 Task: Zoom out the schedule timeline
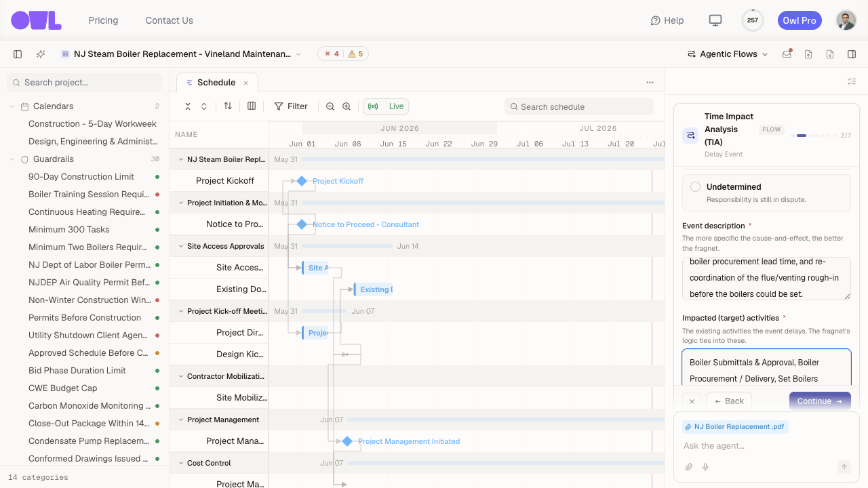click(x=330, y=106)
